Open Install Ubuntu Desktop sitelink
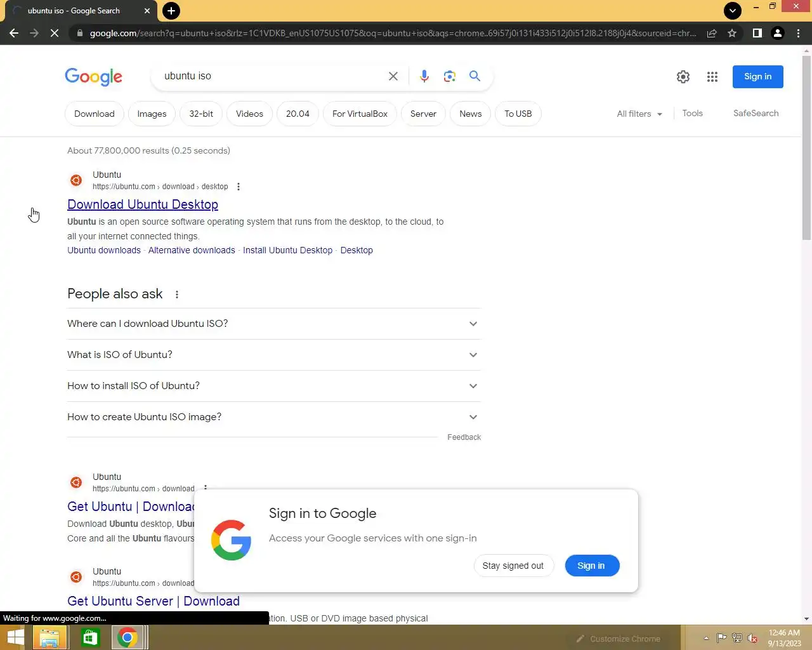 point(287,251)
